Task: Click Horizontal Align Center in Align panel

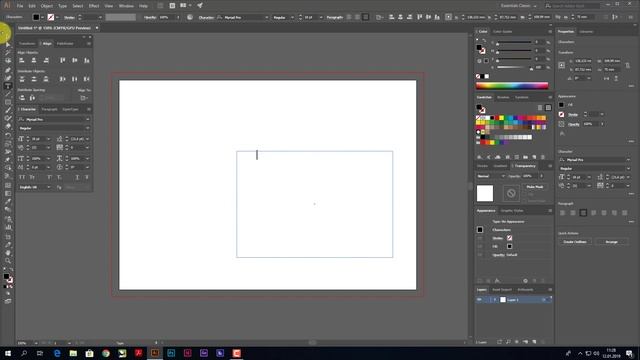Action: pyautogui.click(x=34, y=60)
